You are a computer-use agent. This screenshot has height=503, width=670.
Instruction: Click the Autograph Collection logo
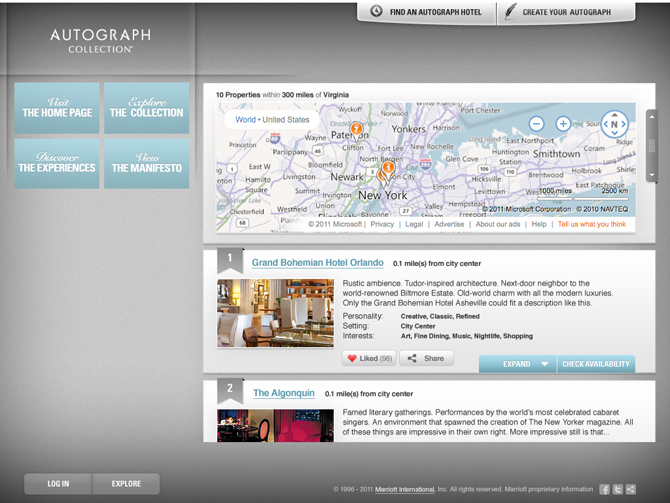tap(100, 40)
